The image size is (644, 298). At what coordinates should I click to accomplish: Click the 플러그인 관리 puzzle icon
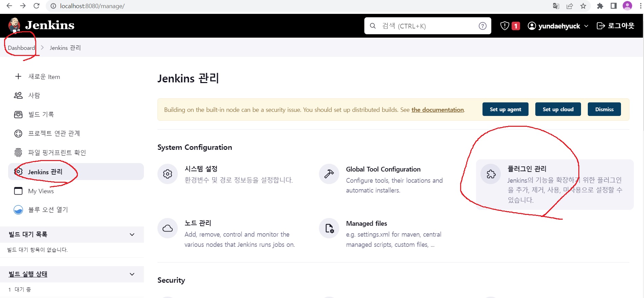[x=491, y=174]
